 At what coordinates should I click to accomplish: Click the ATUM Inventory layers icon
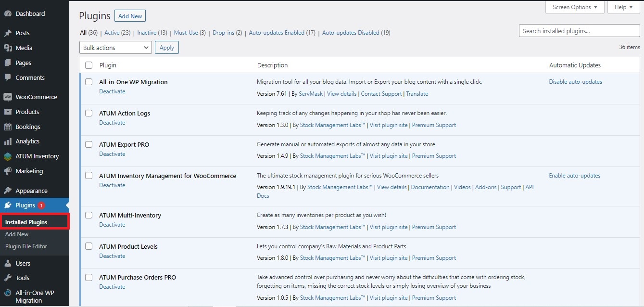pos(8,156)
